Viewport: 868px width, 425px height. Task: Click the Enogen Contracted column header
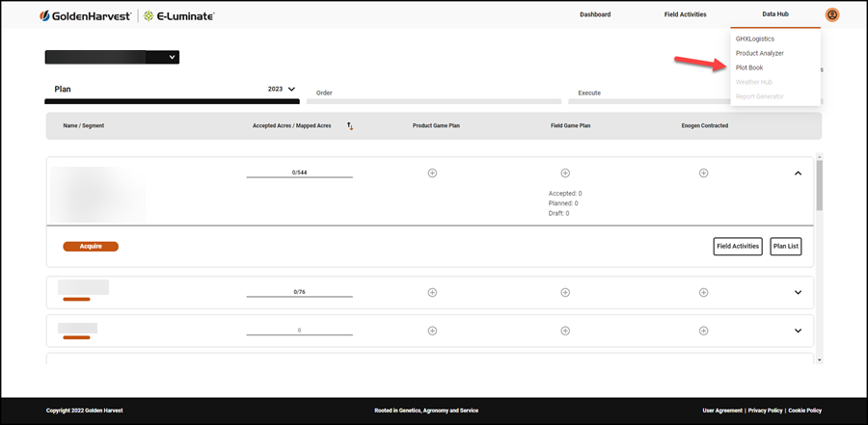tap(705, 125)
